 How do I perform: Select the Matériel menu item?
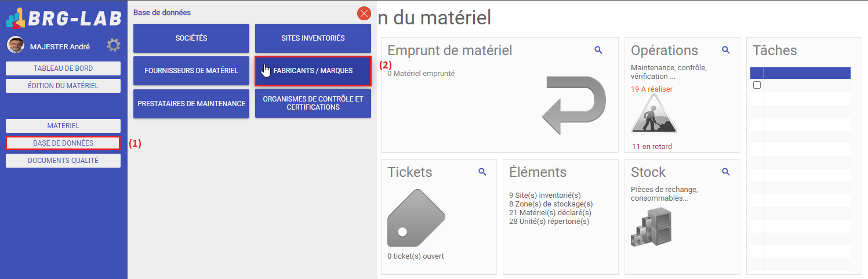click(63, 126)
